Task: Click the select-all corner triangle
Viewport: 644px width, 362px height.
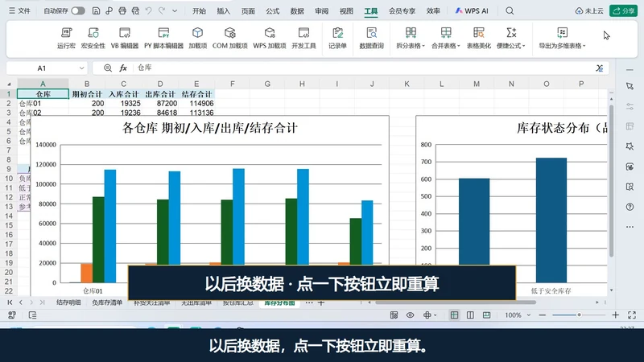Action: click(x=9, y=84)
